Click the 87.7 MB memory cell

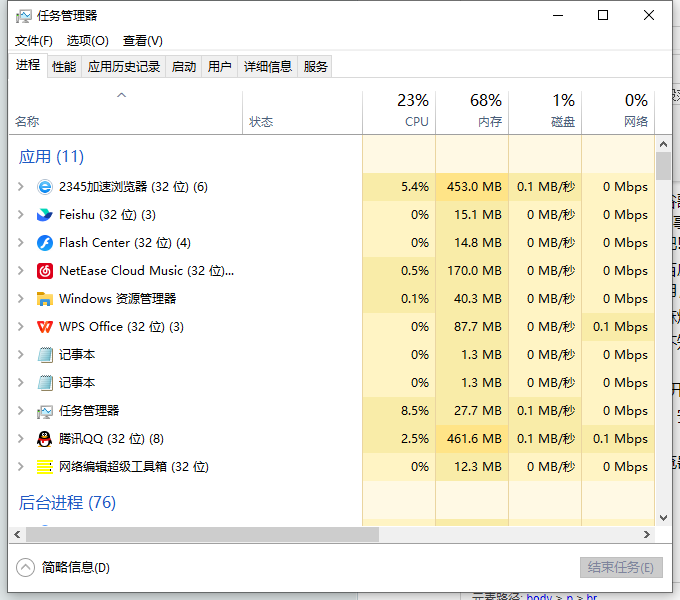(x=472, y=327)
